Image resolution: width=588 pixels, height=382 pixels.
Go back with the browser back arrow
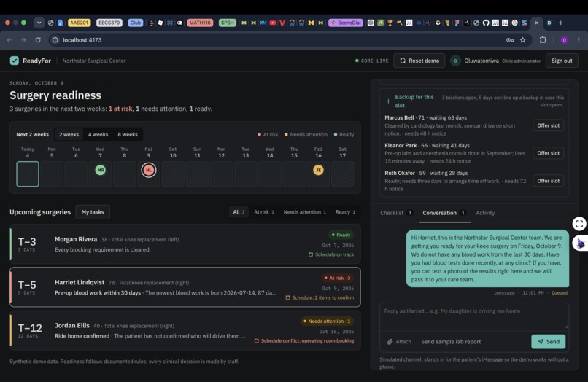[x=9, y=40]
